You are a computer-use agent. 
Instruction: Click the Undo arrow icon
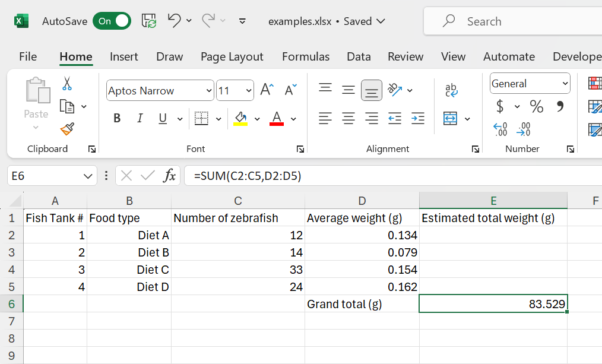[174, 21]
